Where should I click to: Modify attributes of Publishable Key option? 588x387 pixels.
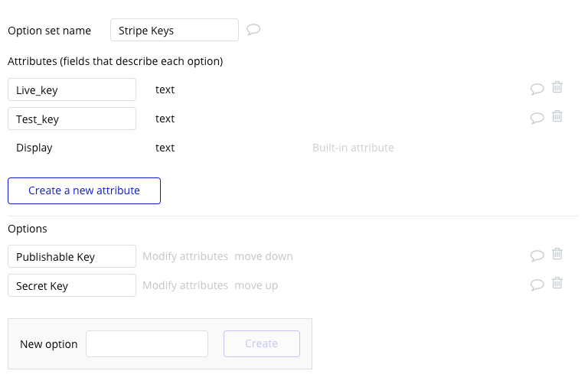(185, 256)
